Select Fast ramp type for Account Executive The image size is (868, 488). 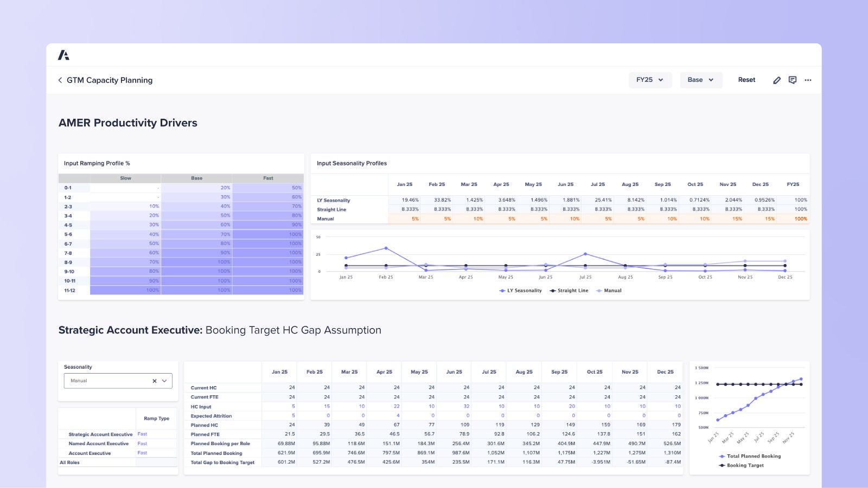(142, 453)
